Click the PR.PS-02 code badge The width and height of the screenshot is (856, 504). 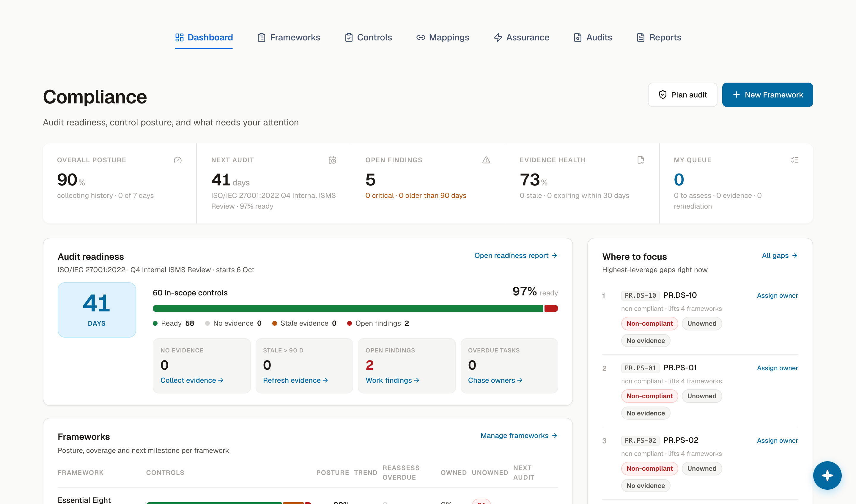(640, 440)
